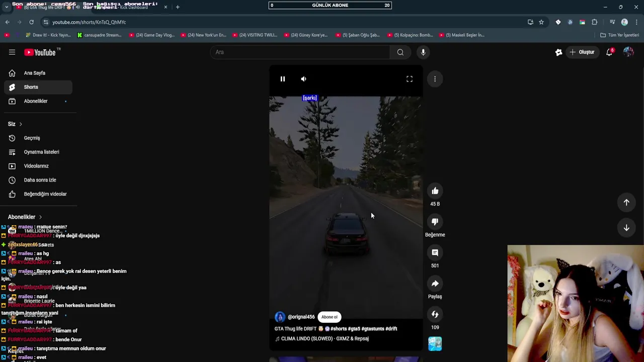Start voice search with the microphone
Image resolution: width=644 pixels, height=362 pixels.
point(423,52)
